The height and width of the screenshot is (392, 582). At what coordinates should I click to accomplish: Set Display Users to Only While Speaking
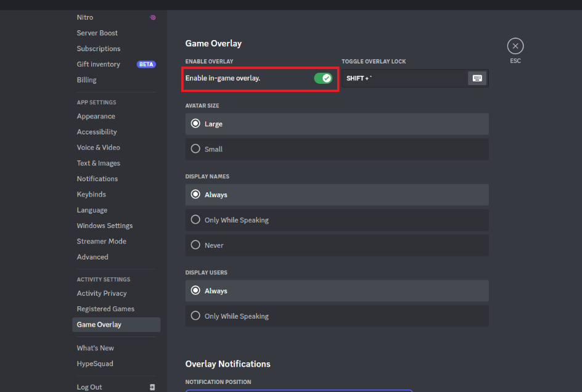point(337,316)
